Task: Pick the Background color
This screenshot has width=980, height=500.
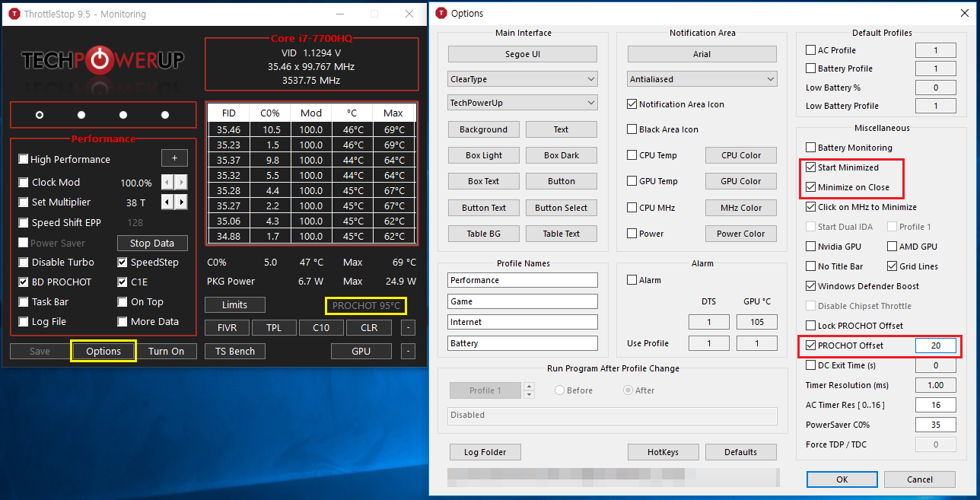Action: click(x=483, y=129)
